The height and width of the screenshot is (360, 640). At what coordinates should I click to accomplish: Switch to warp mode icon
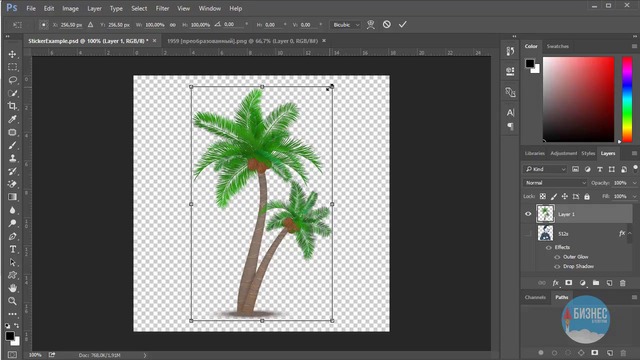click(x=371, y=24)
